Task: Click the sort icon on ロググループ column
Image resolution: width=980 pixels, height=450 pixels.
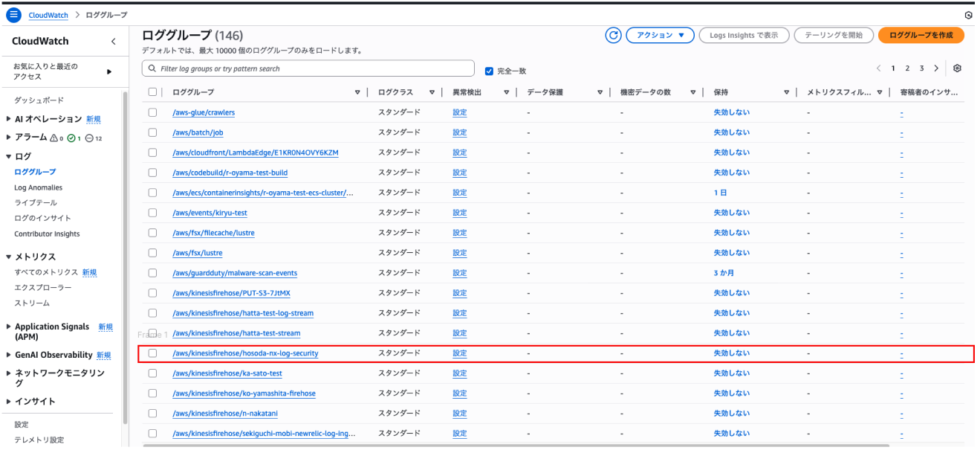Action: click(x=358, y=92)
